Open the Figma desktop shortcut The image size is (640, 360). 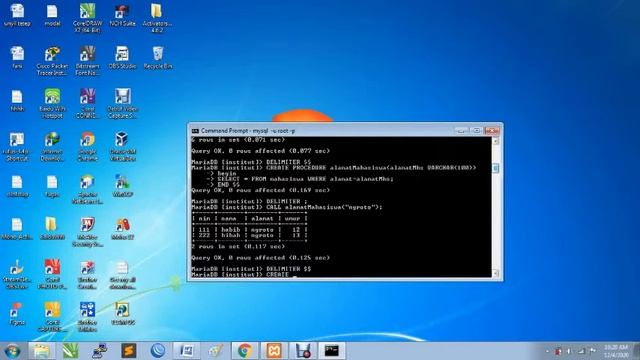coord(16,313)
